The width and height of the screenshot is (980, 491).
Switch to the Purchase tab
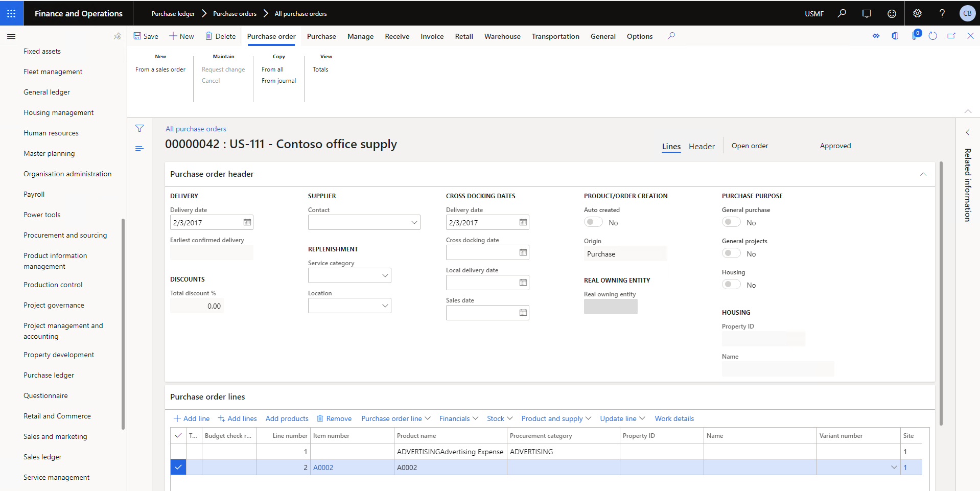tap(321, 36)
